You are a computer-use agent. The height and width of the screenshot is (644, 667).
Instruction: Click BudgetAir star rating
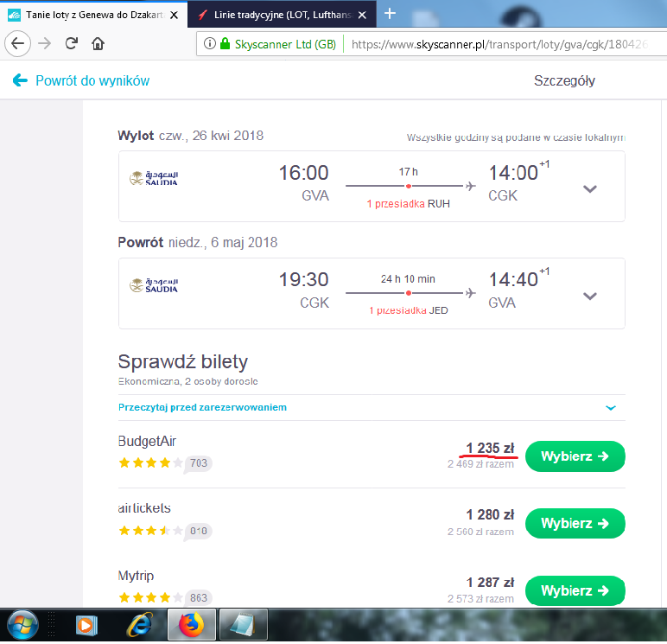pyautogui.click(x=150, y=462)
